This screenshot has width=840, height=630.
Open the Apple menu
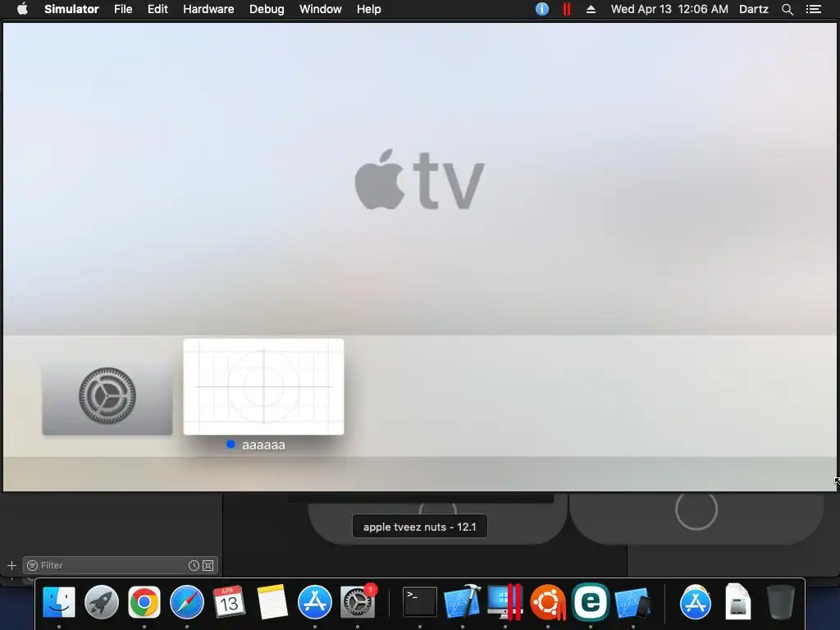coord(22,9)
